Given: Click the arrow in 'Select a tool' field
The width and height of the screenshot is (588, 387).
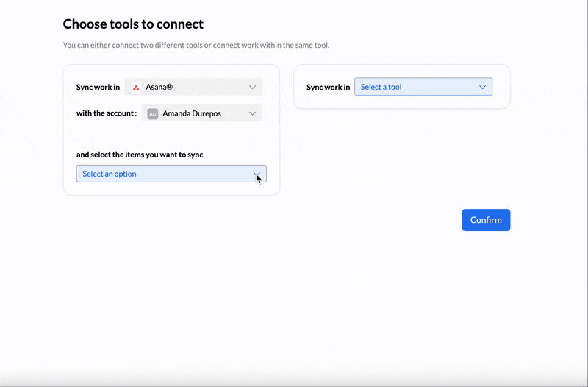Looking at the screenshot, I should pos(482,88).
